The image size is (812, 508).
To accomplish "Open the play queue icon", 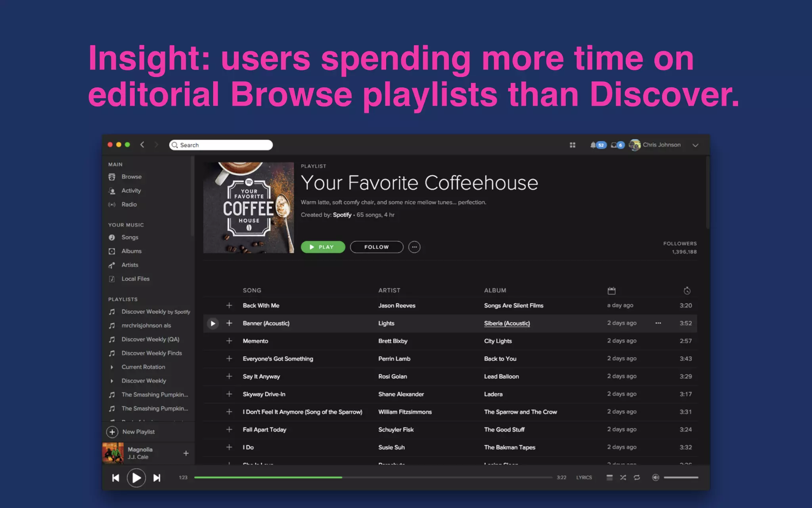I will tap(609, 477).
